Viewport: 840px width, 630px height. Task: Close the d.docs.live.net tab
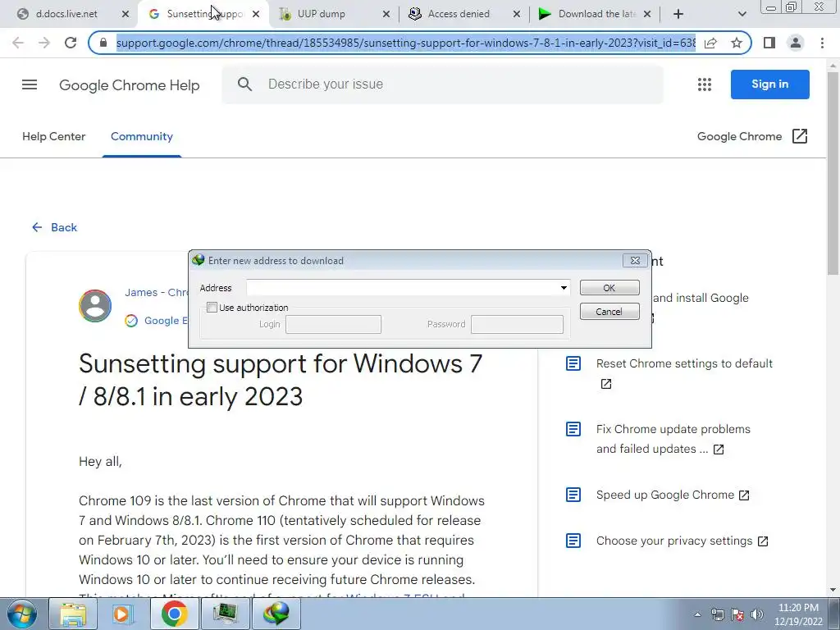[126, 14]
